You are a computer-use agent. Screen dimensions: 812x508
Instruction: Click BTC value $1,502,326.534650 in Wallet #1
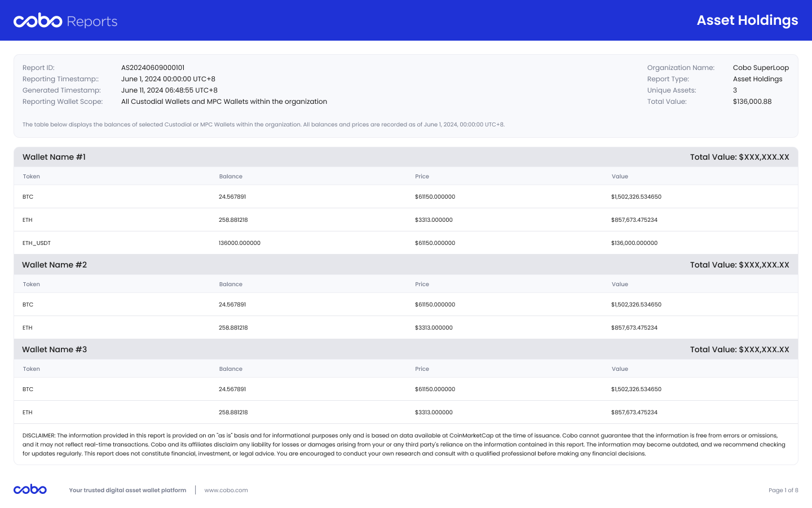point(636,196)
